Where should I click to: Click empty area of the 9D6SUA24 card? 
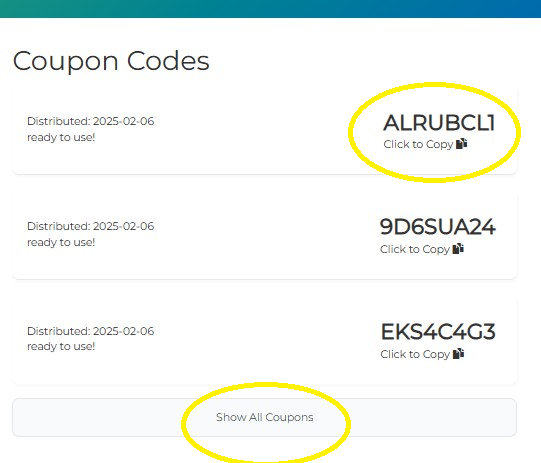pos(262,235)
